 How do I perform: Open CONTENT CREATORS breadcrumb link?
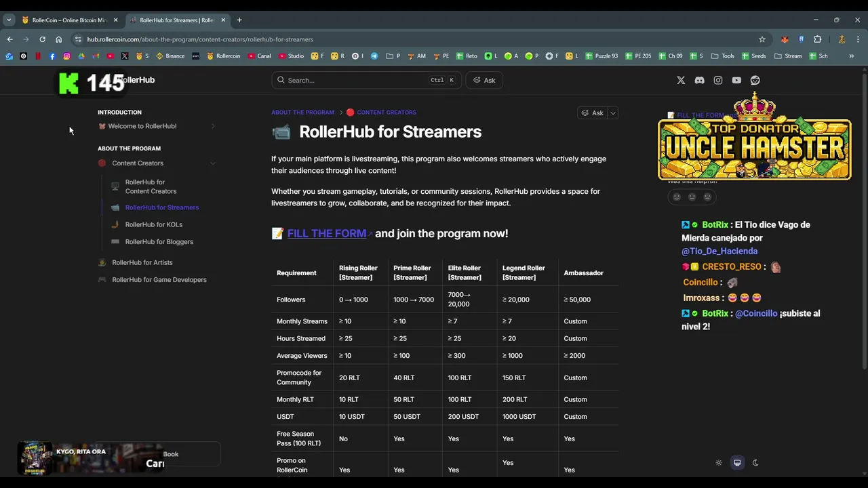tap(387, 113)
